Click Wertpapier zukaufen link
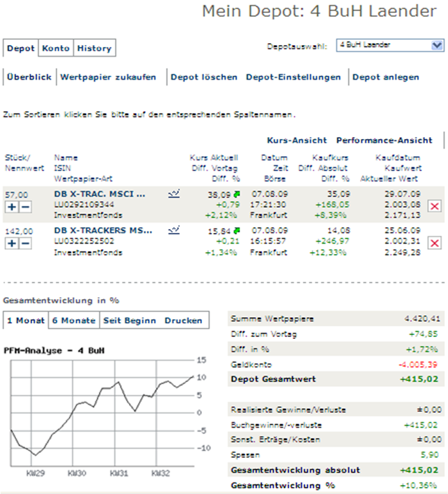This screenshot has height=494, width=448. click(x=108, y=77)
